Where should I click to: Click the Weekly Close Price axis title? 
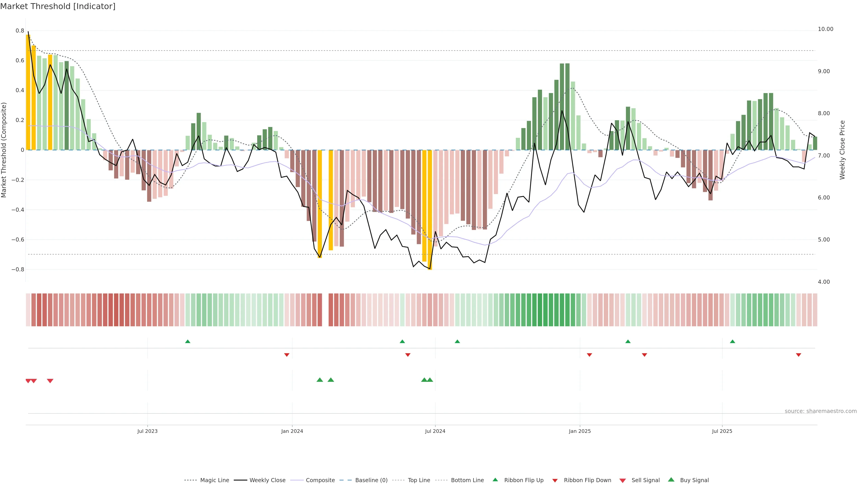click(842, 150)
